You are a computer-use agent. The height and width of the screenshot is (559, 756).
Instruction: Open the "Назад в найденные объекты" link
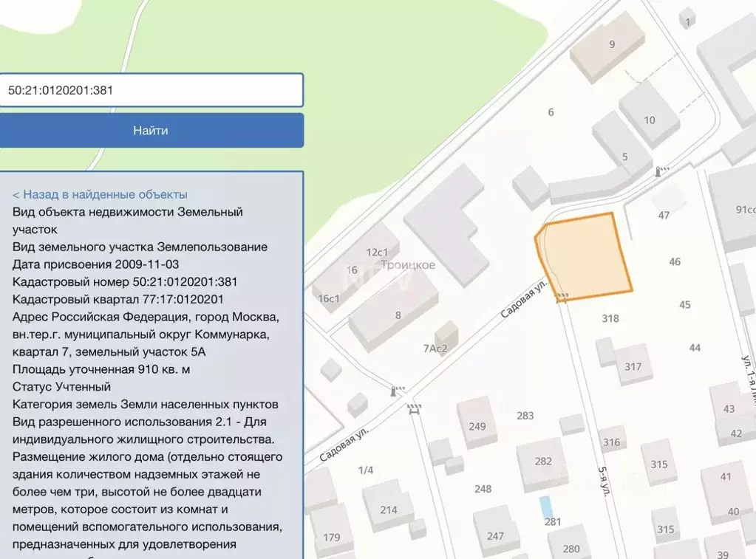click(99, 193)
